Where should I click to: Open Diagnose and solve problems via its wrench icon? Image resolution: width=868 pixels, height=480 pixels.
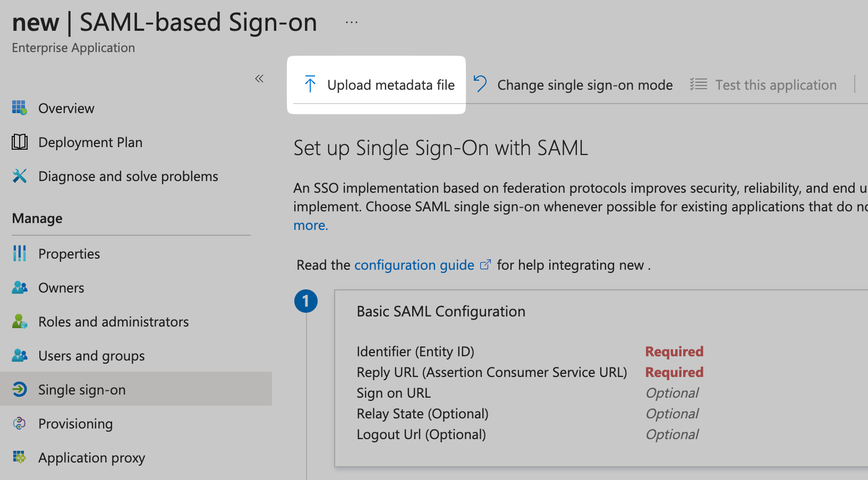tap(19, 176)
